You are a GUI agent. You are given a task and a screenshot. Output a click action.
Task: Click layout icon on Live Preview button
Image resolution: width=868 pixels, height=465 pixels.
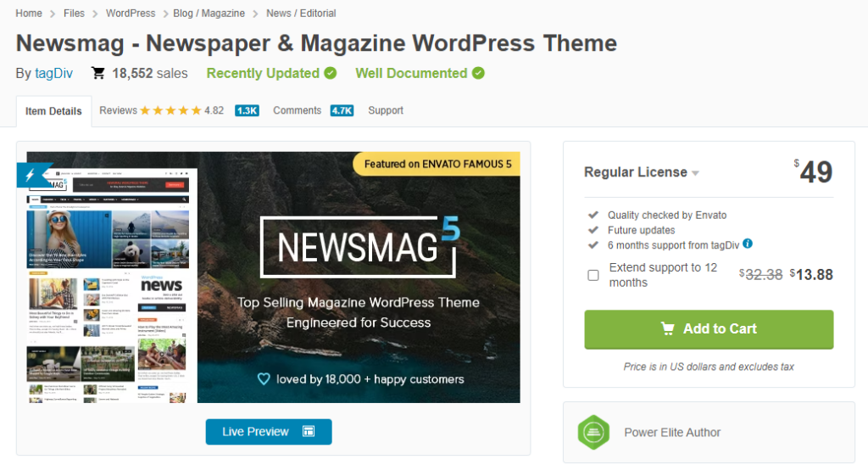point(309,431)
